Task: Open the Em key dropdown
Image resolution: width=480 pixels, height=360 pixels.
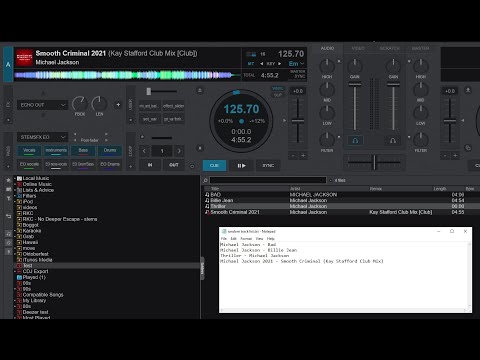Action: pos(296,63)
